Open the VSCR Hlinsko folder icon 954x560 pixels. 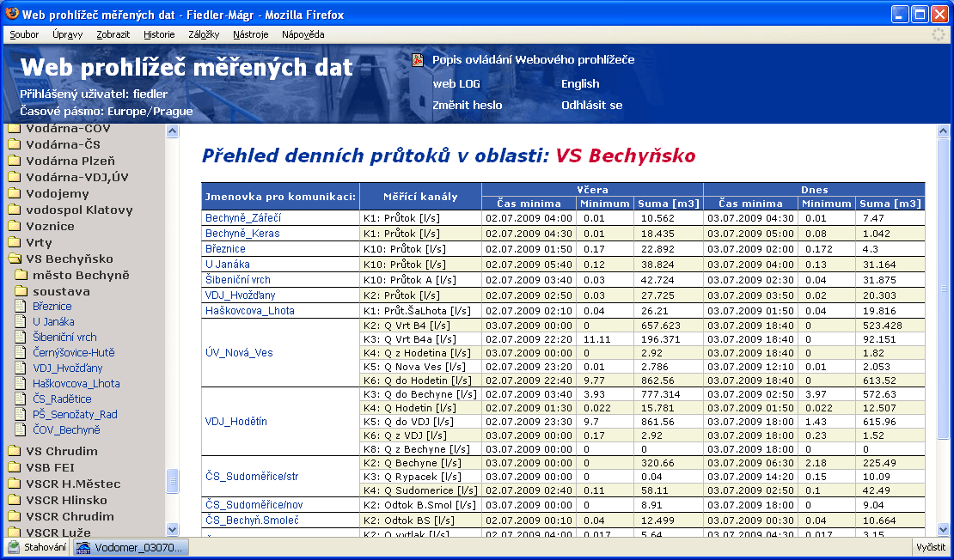[x=15, y=501]
